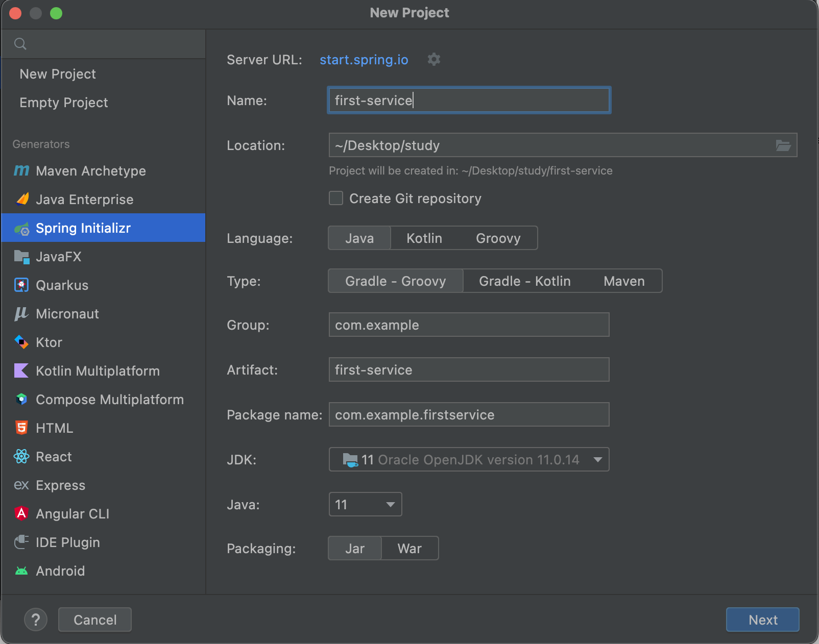Select Ktor generator text
819x644 pixels.
click(x=49, y=342)
